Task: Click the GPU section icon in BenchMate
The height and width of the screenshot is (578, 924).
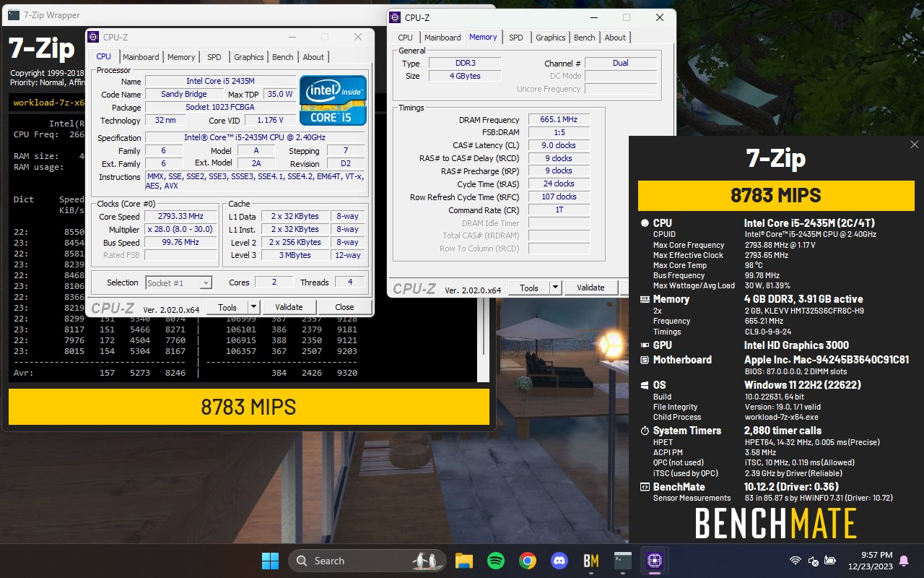Action: tap(645, 345)
